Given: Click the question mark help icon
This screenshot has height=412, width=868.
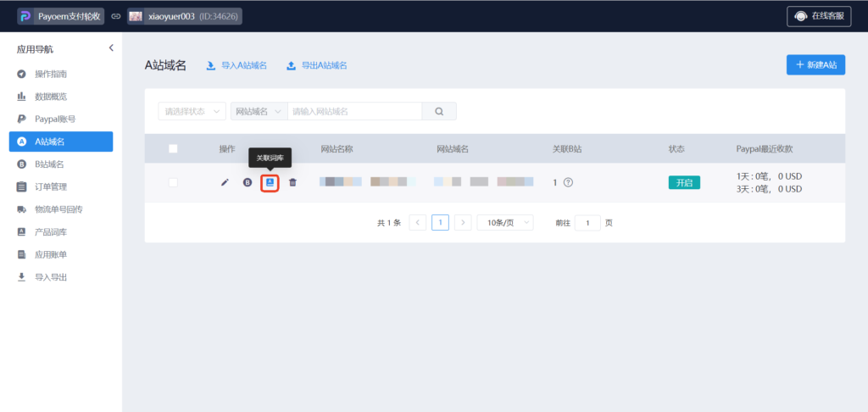Looking at the screenshot, I should pyautogui.click(x=568, y=182).
